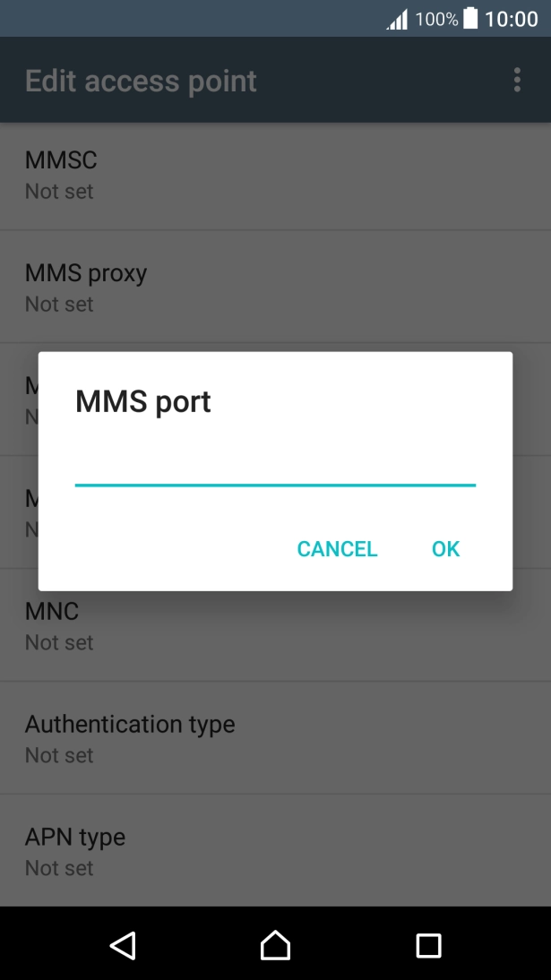Click the Edit access point title
Screen dimensions: 551x980
pyautogui.click(x=141, y=82)
